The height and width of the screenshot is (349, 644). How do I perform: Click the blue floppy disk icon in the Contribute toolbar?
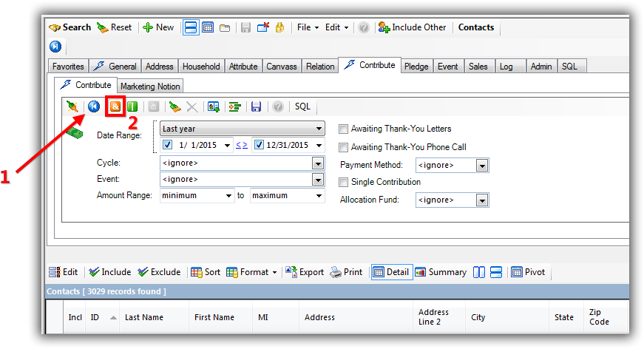pyautogui.click(x=256, y=106)
